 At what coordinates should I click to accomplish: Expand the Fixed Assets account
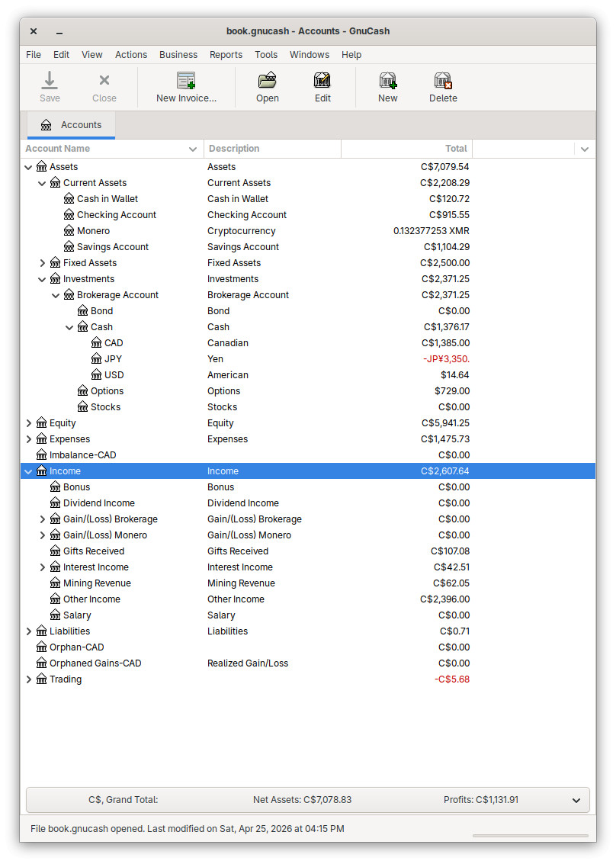(43, 263)
